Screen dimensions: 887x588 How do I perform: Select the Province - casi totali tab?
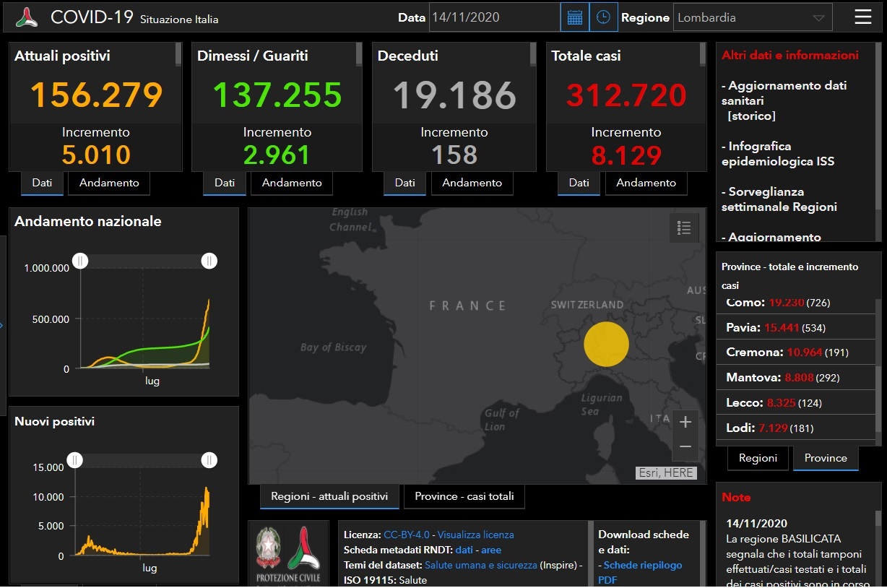(464, 496)
